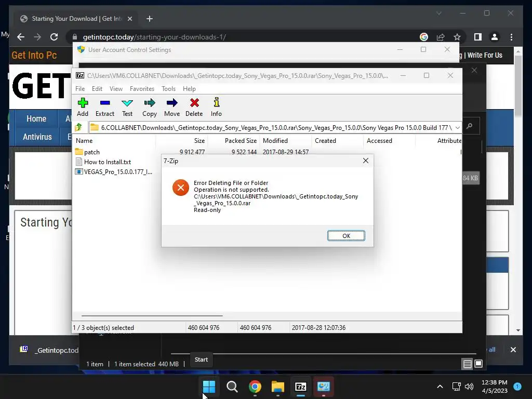Open the Chrome profile icon
532x399 pixels.
coord(495,37)
